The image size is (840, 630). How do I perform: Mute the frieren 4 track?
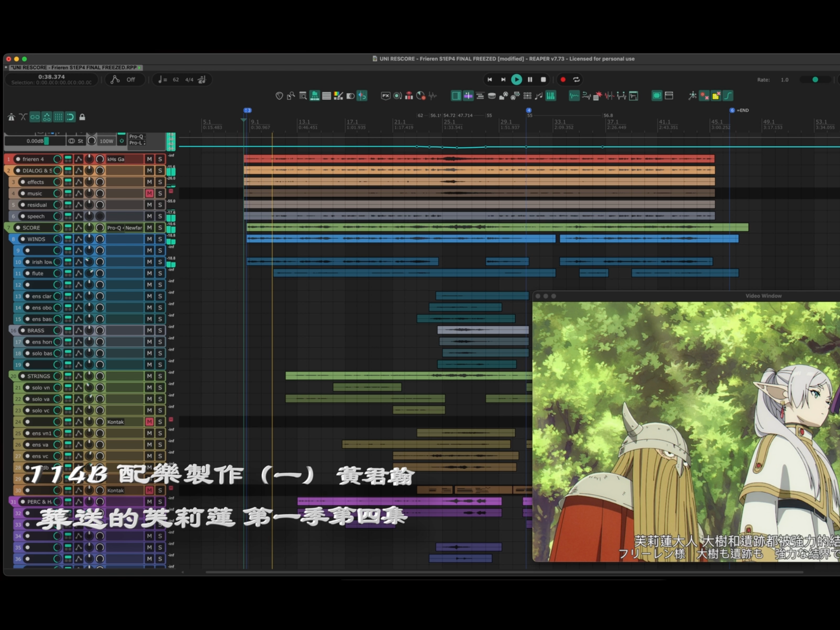coord(149,159)
